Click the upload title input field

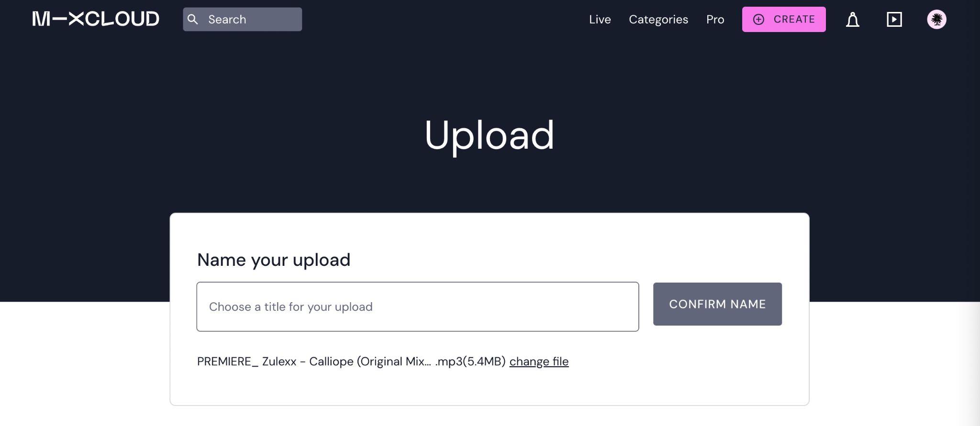pyautogui.click(x=417, y=306)
